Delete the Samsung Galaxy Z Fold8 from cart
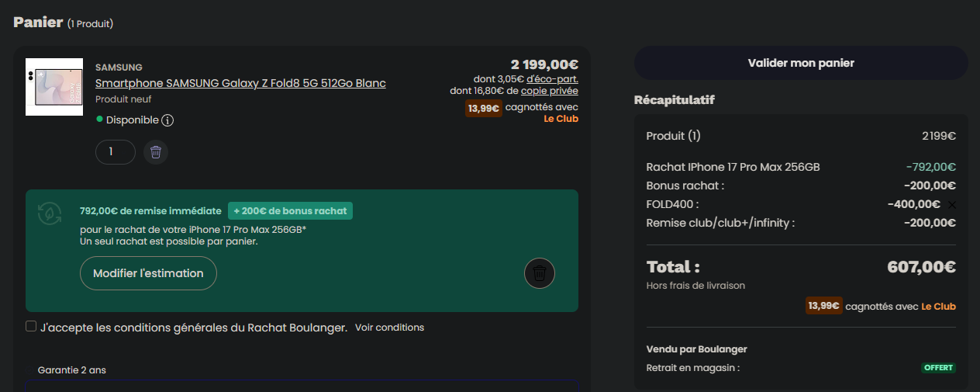Viewport: 980px width, 392px height. 156,152
